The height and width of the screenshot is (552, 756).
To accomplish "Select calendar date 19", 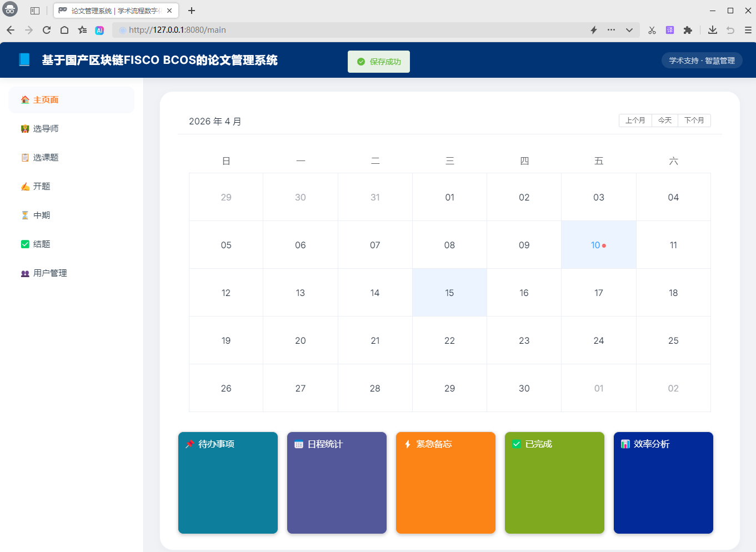I will pos(226,340).
